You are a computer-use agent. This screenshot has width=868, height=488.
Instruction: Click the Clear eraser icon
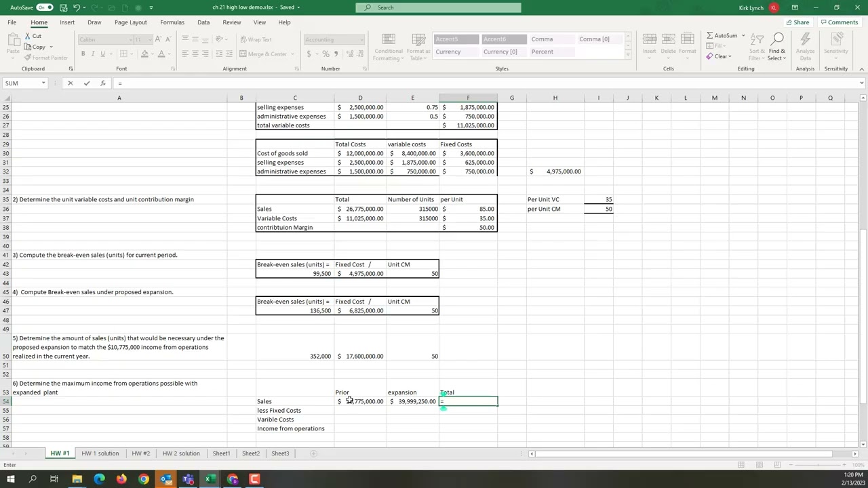[x=709, y=56]
